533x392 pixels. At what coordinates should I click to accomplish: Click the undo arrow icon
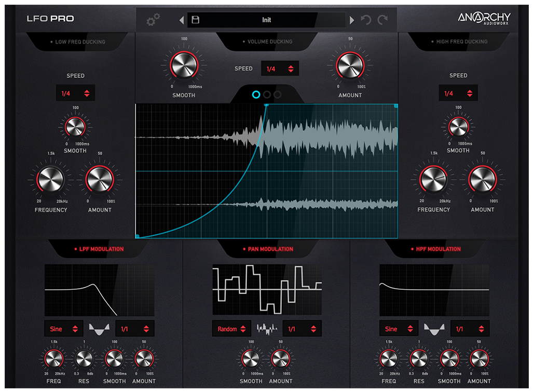coord(366,20)
